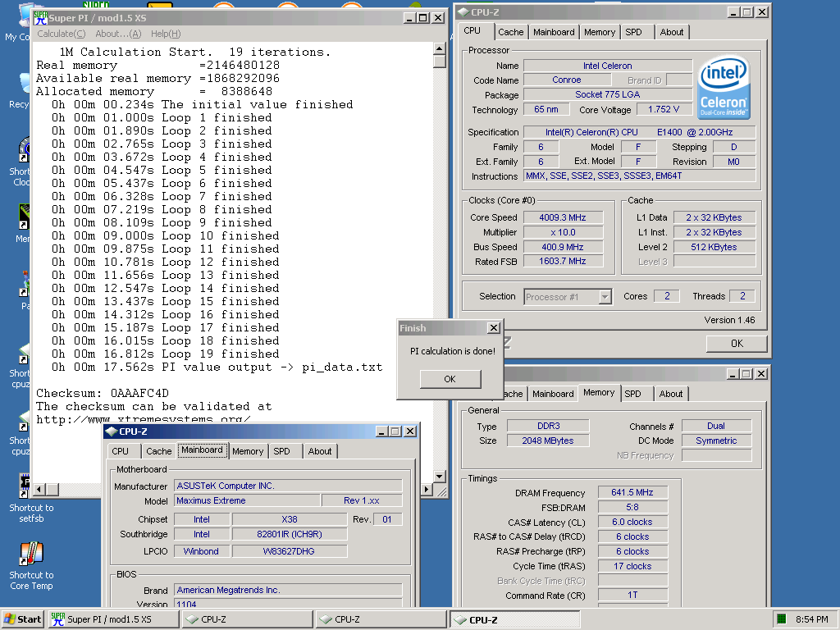This screenshot has width=840, height=630.
Task: Switch to Memory tab in top CPU-Z
Action: point(600,32)
